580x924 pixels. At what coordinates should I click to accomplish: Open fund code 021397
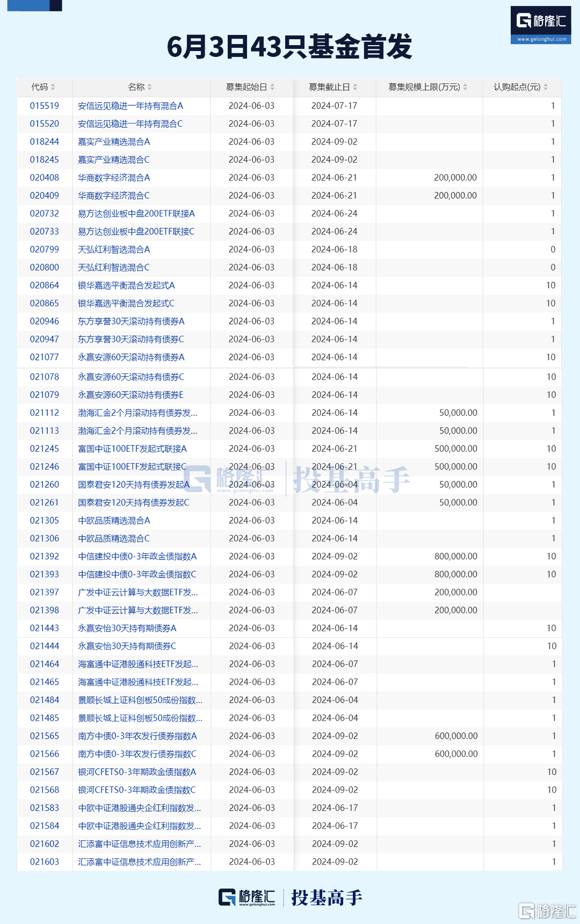45,593
